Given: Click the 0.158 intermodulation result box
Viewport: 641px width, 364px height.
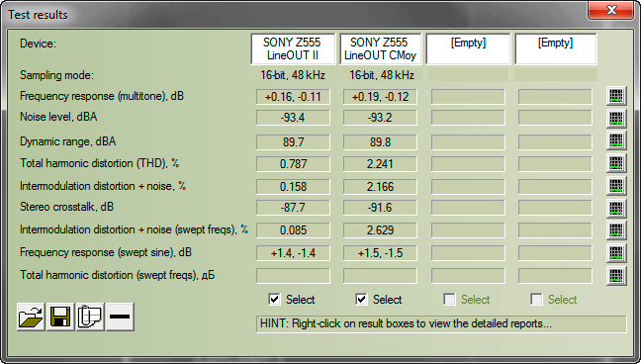Looking at the screenshot, I should click(293, 187).
